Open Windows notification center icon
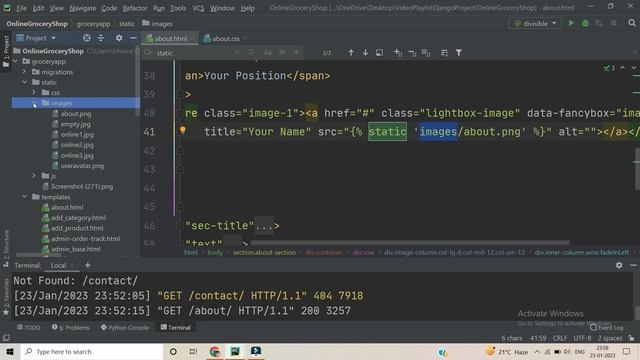The width and height of the screenshot is (640, 360). tap(627, 351)
